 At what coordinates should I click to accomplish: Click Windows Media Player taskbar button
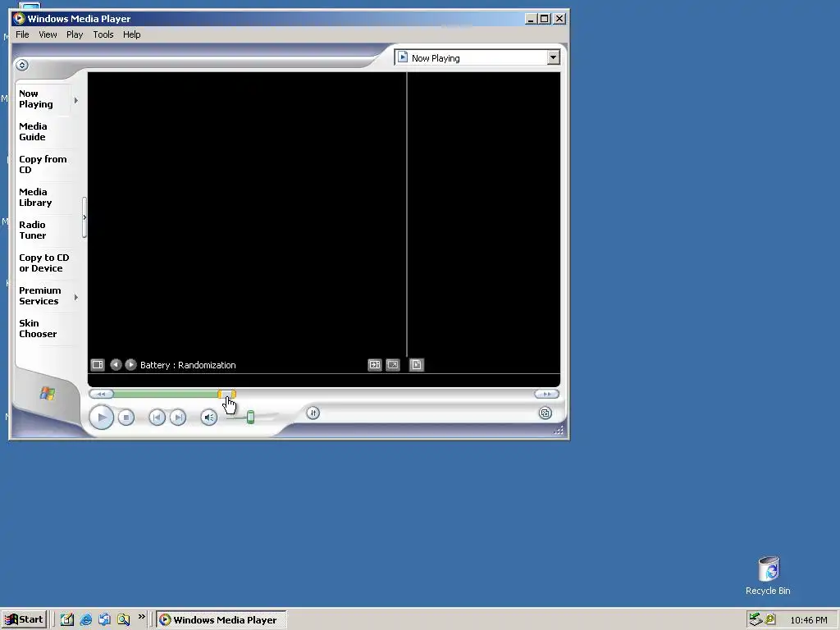click(221, 620)
